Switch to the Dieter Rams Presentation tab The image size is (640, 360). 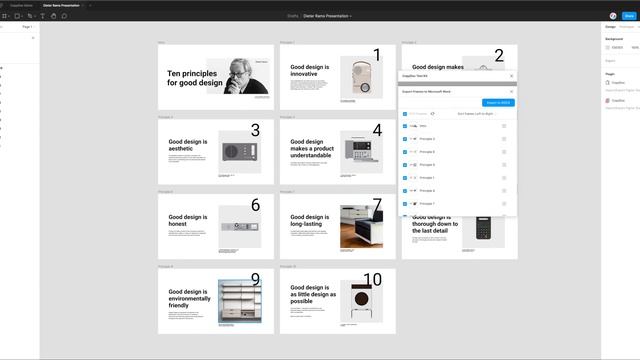coord(61,5)
